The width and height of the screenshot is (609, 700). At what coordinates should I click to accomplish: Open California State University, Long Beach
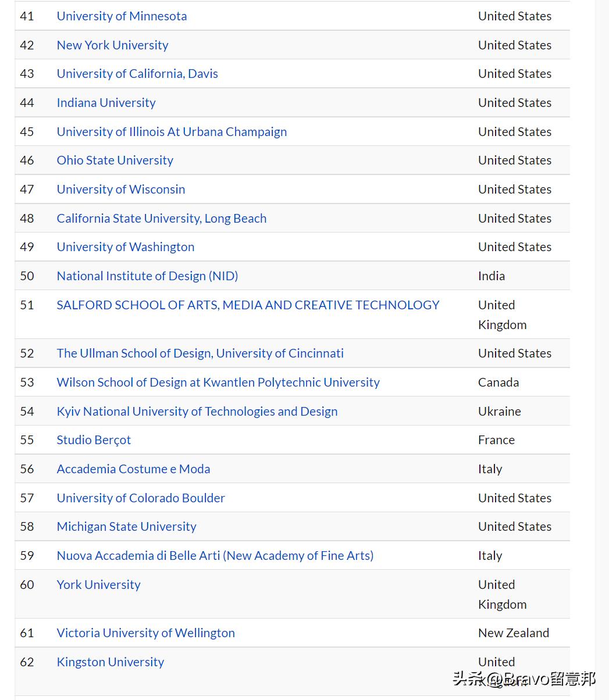pyautogui.click(x=161, y=219)
